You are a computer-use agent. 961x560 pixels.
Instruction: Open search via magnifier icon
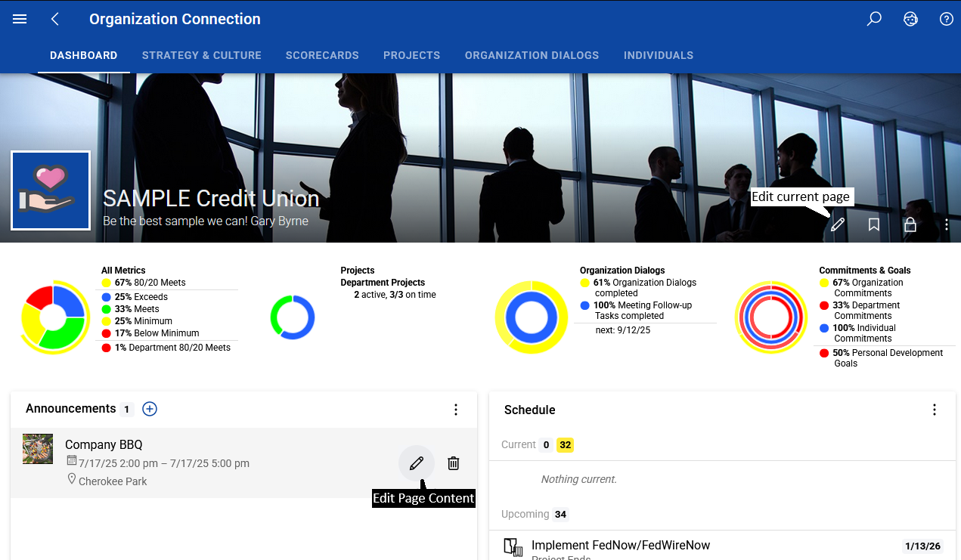pyautogui.click(x=874, y=20)
